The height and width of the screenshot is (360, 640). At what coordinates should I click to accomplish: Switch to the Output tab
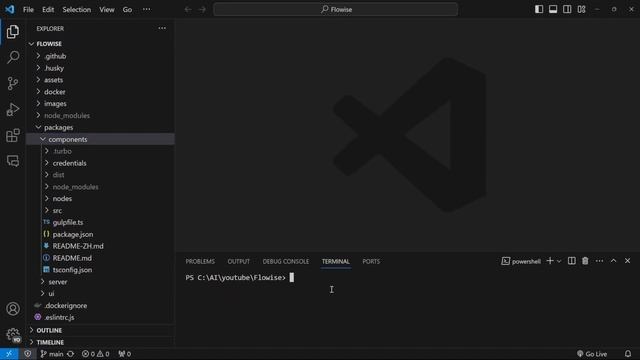click(x=238, y=261)
